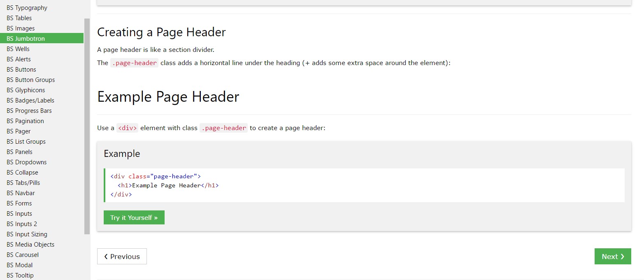The height and width of the screenshot is (280, 644).
Task: Select the active BS Jumbotron item
Action: 42,39
